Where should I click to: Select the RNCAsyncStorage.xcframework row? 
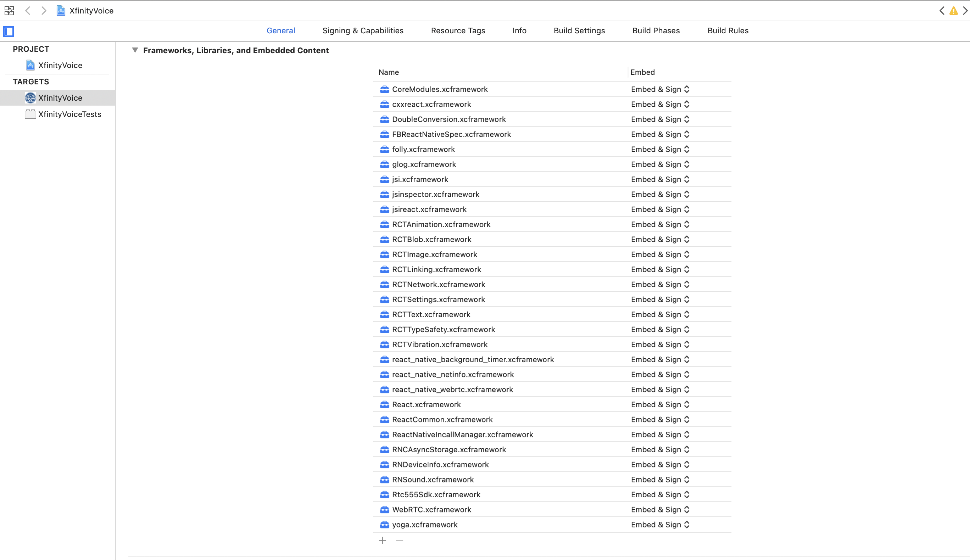[552, 449]
